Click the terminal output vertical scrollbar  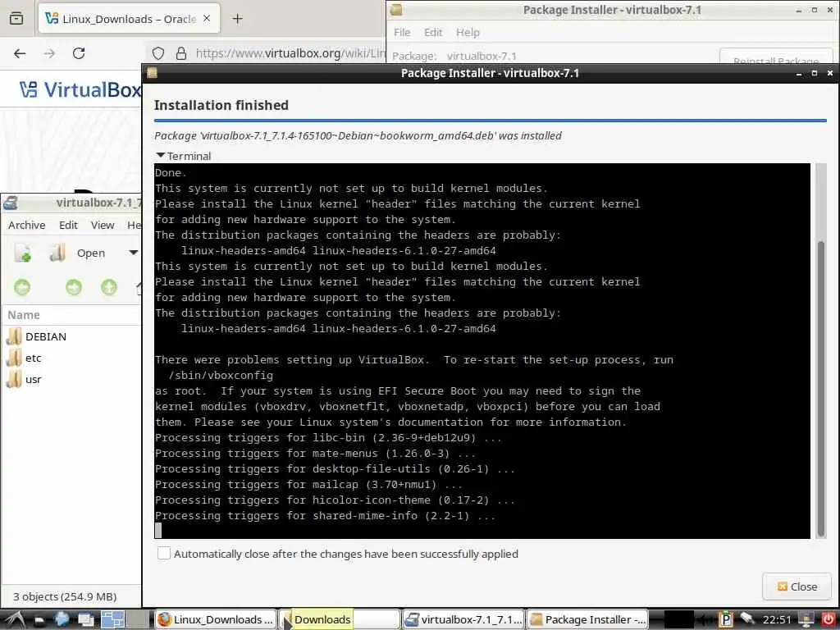(x=820, y=388)
